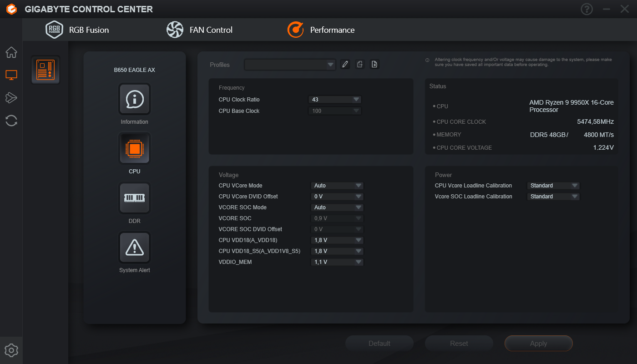Open the CPU Vcore Loadline Calibration dropdown
This screenshot has height=364, width=637.
coord(553,186)
